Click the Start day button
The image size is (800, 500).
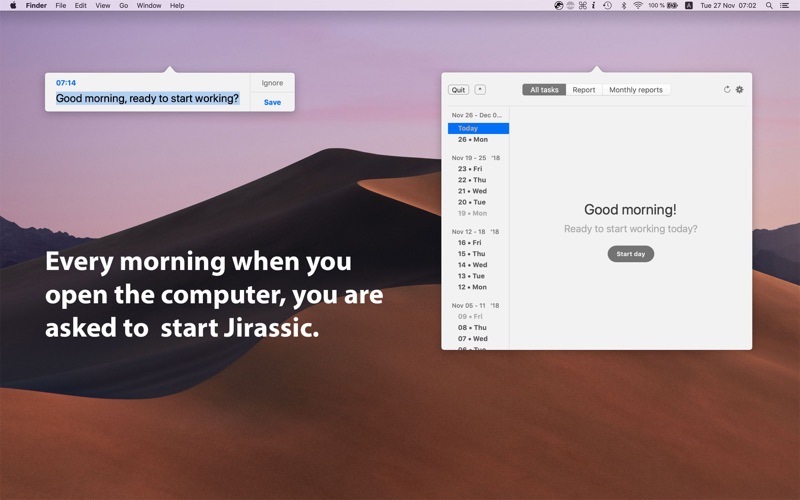pyautogui.click(x=631, y=254)
